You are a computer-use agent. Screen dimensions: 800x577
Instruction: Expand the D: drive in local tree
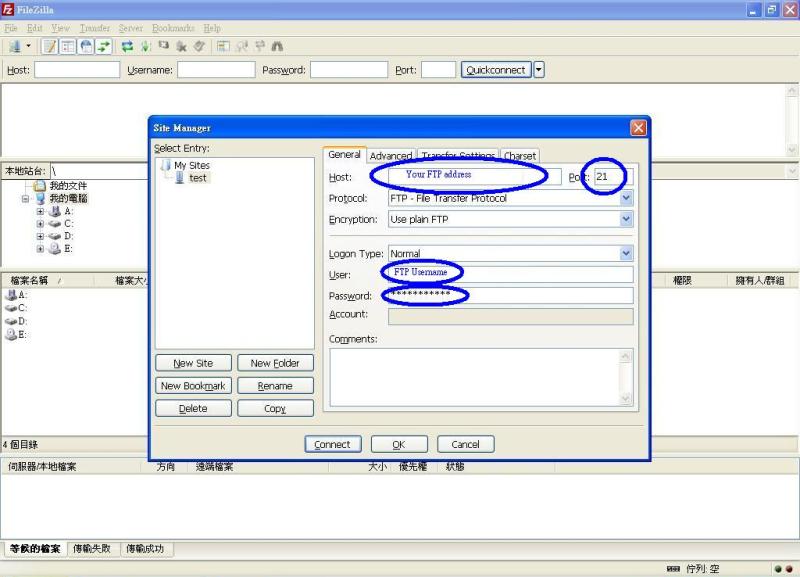[40, 236]
